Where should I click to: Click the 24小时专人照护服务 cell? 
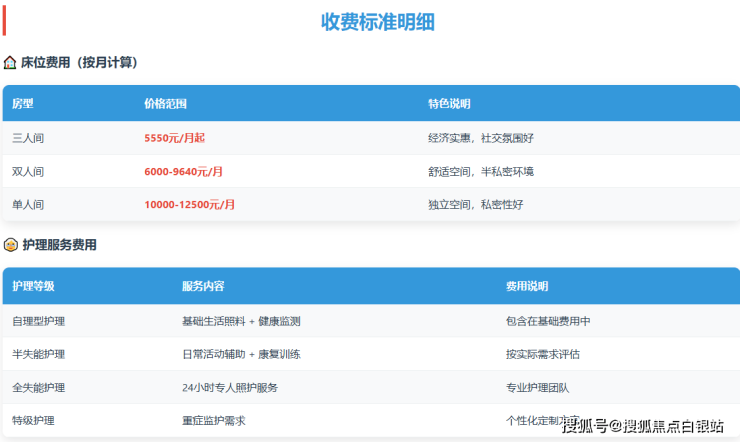click(230, 387)
